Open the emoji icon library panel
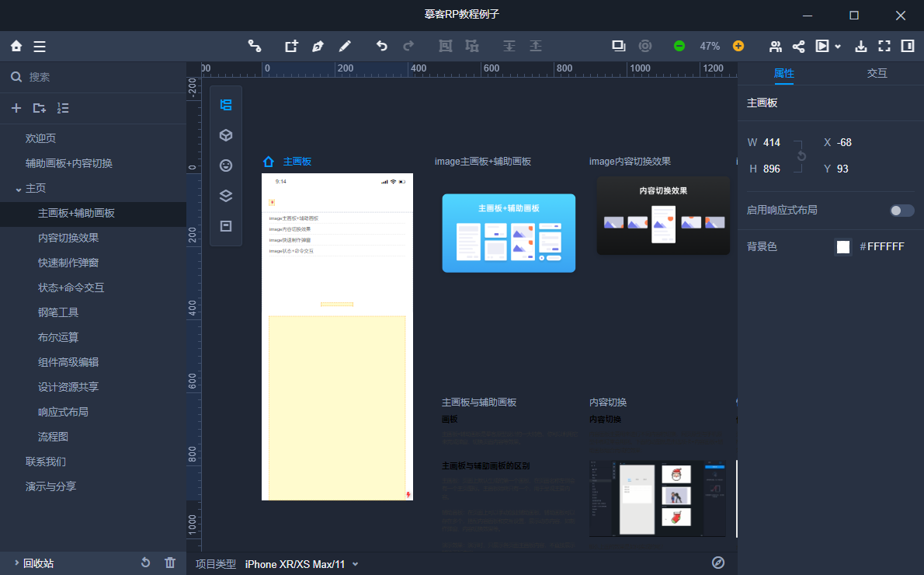This screenshot has width=924, height=575. pos(226,166)
